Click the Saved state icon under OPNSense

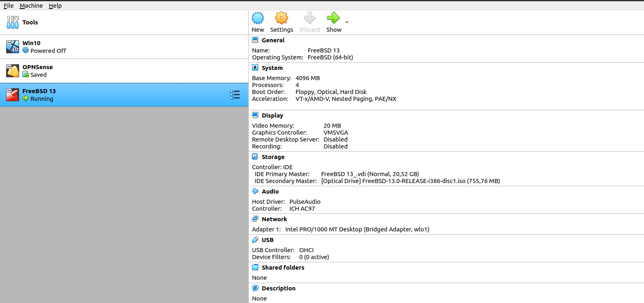[26, 74]
